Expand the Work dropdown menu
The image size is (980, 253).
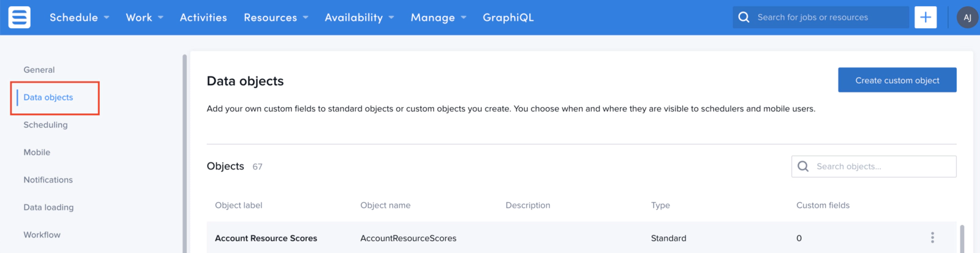click(145, 17)
